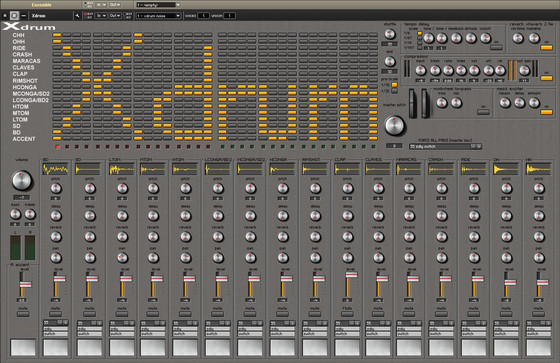
Task: Click the exciter amount knob
Action: click(x=534, y=103)
